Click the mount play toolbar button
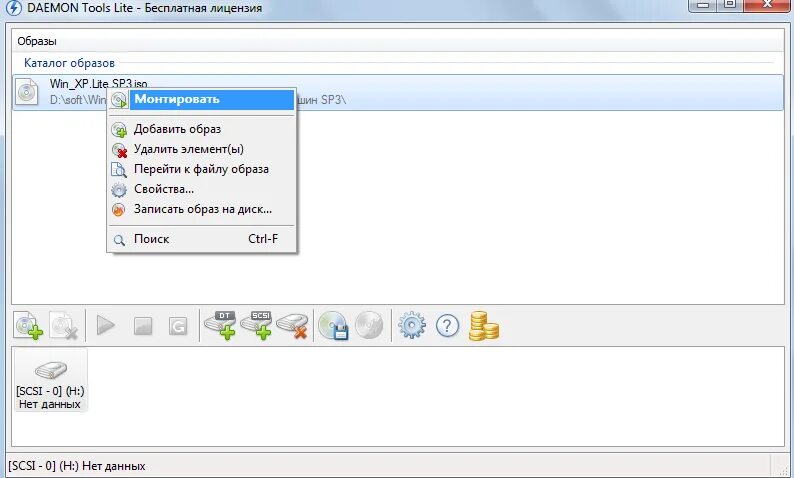This screenshot has height=478, width=794. tap(106, 326)
